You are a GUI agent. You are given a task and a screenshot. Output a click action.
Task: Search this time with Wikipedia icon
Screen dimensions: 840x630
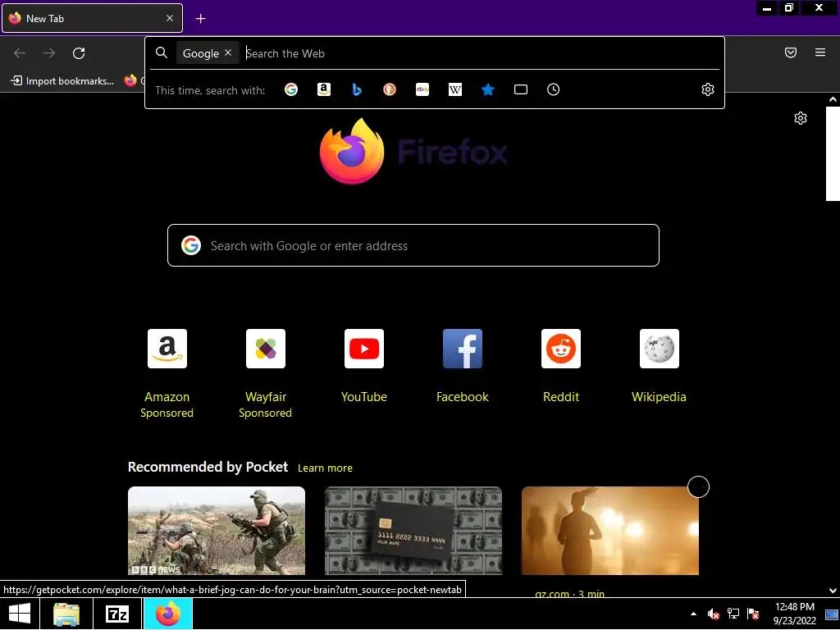pyautogui.click(x=454, y=89)
